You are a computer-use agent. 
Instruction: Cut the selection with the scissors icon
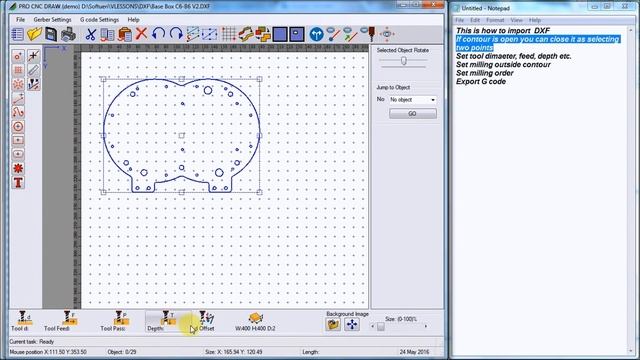(x=90, y=34)
